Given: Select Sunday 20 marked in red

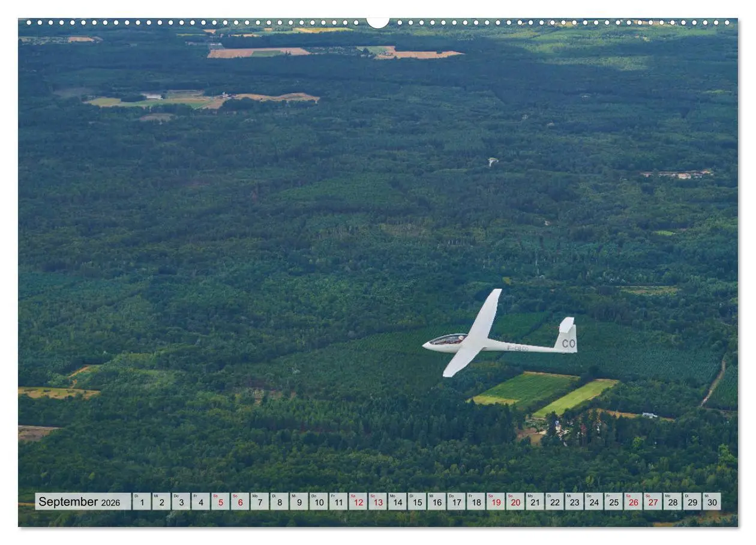Looking at the screenshot, I should pos(515,502).
